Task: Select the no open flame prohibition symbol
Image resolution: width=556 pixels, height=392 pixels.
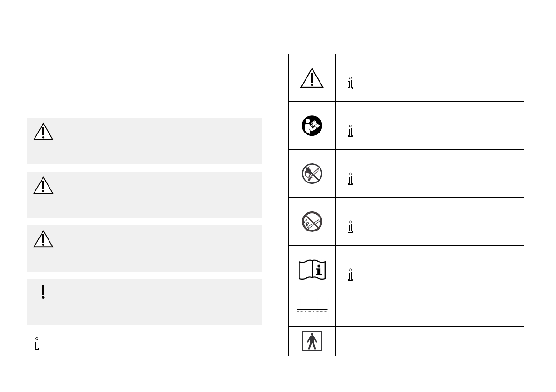Action: [x=312, y=174]
